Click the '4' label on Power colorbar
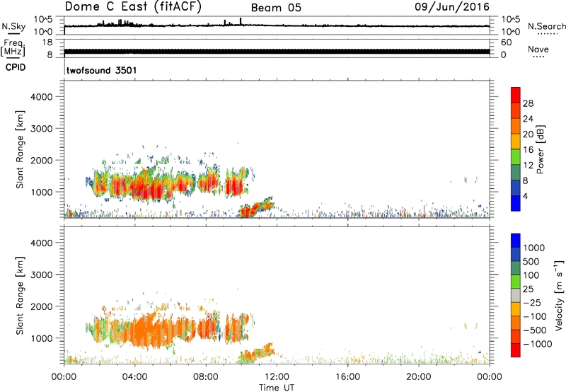Image resolution: width=566 pixels, height=392 pixels. pos(526,196)
